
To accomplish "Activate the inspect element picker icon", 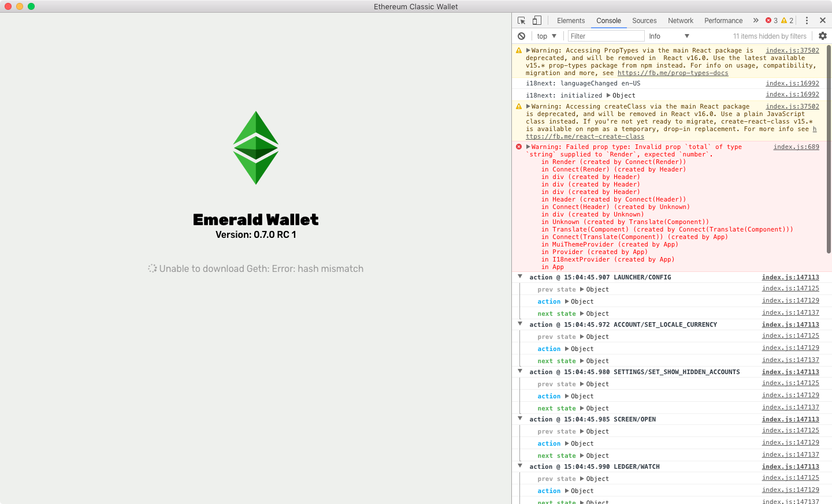I will pos(522,20).
